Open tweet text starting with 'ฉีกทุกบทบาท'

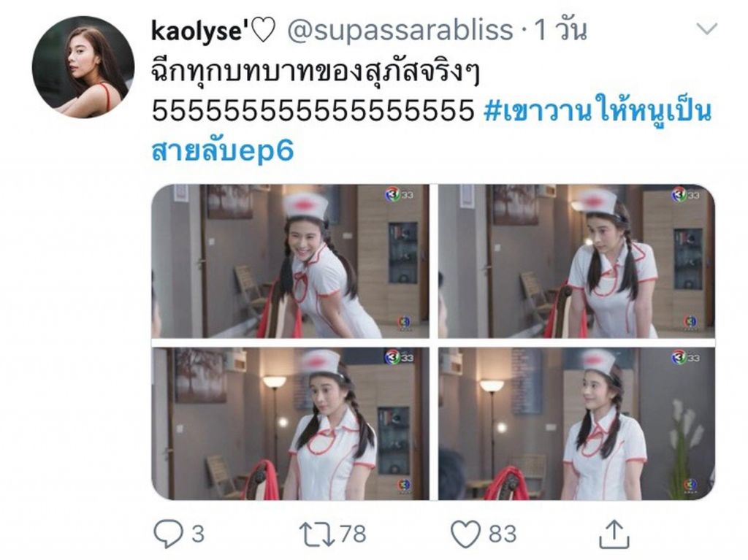pos(316,72)
